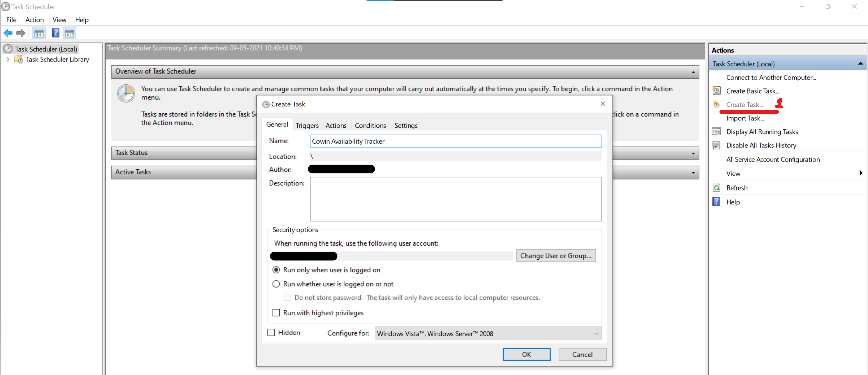Close the Create Task dialog
868x375 pixels.
click(602, 104)
